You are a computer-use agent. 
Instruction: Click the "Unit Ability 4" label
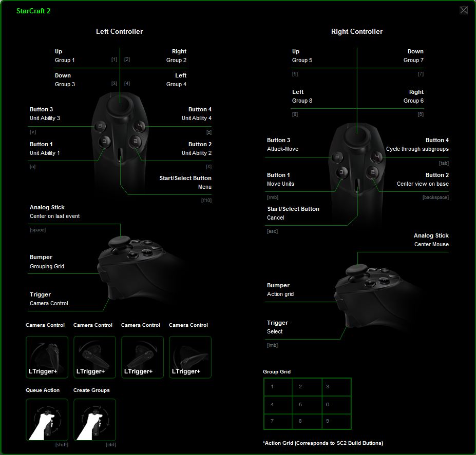197,118
